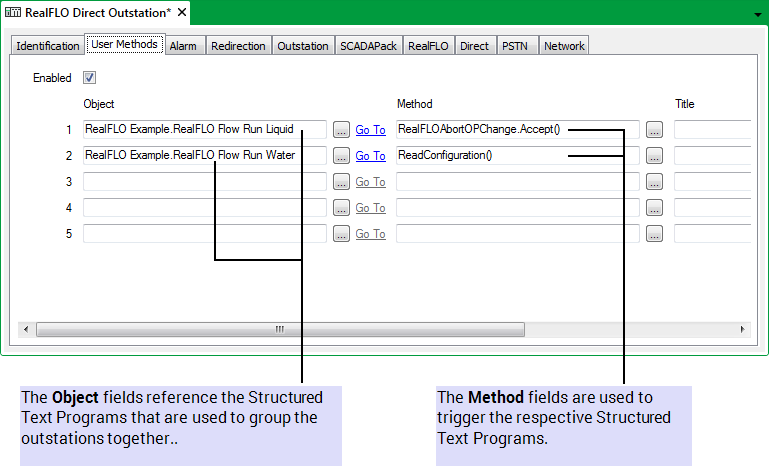Click Title field in row 1
Image resolution: width=769 pixels, height=476 pixels.
click(x=713, y=129)
